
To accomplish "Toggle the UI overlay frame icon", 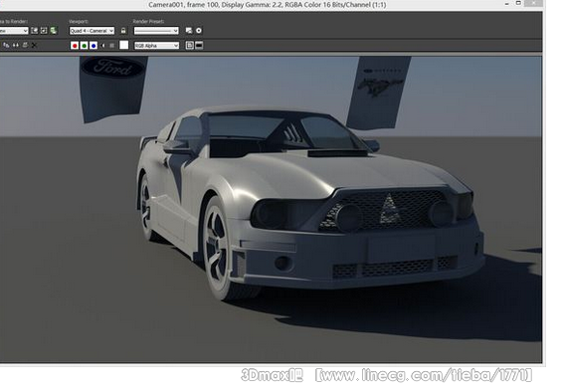I will [190, 45].
